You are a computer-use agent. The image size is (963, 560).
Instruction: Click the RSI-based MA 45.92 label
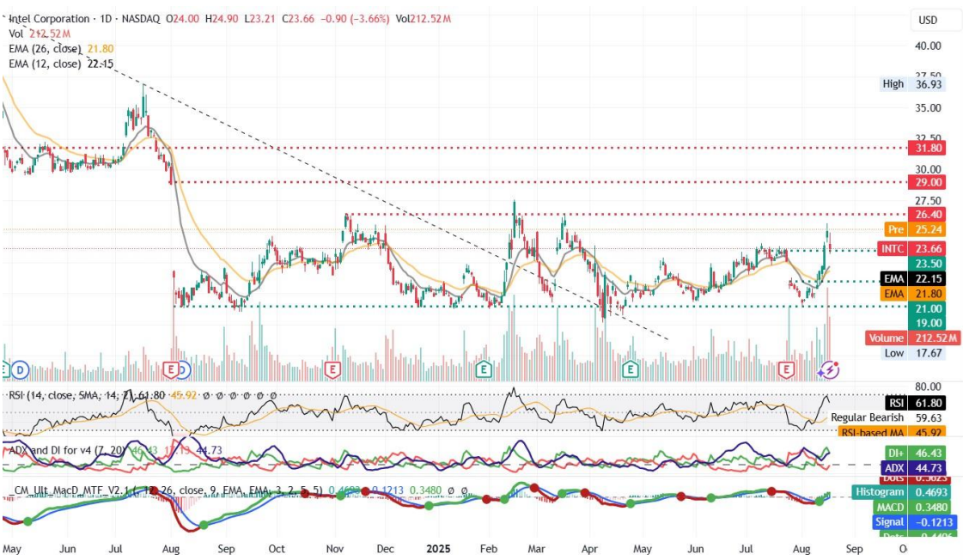pyautogui.click(x=893, y=432)
